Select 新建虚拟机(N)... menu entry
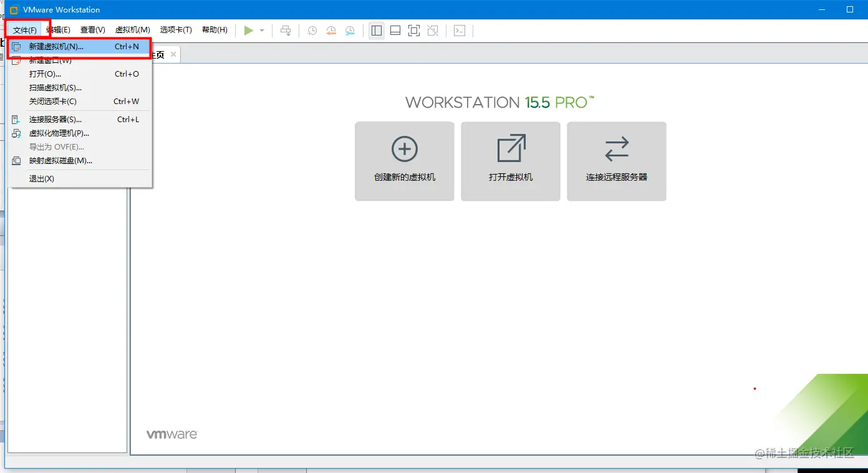868x473 pixels. click(80, 47)
